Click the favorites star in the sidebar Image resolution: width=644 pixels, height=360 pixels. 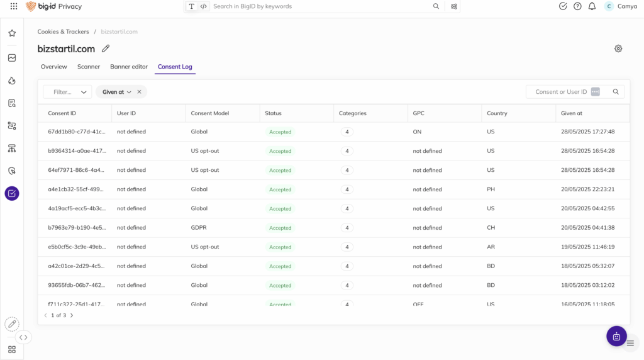pyautogui.click(x=12, y=33)
